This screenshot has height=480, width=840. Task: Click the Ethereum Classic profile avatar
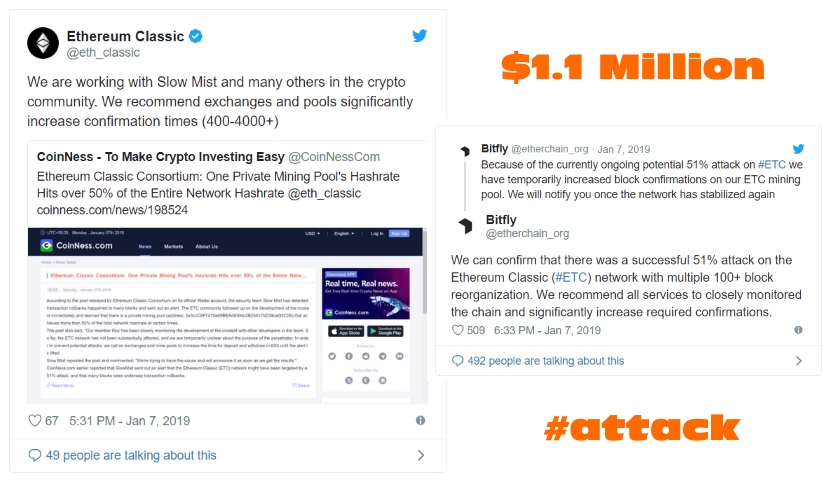click(x=43, y=43)
